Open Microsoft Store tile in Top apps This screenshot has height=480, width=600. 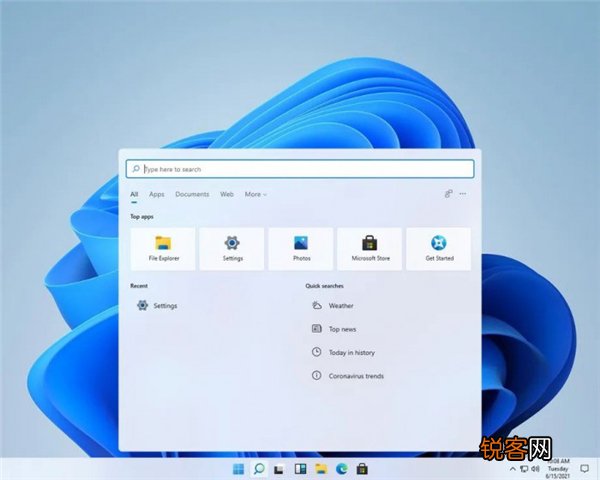click(370, 249)
